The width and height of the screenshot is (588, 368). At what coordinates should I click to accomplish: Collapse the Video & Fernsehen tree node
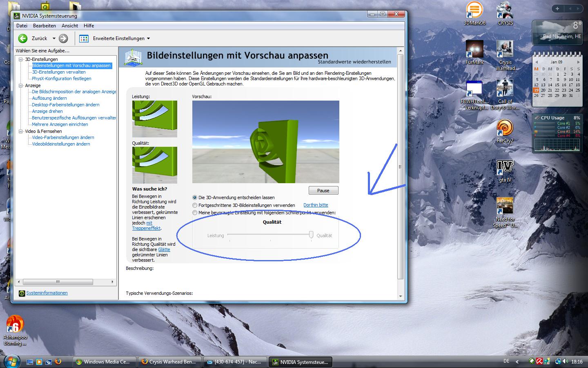pyautogui.click(x=21, y=131)
